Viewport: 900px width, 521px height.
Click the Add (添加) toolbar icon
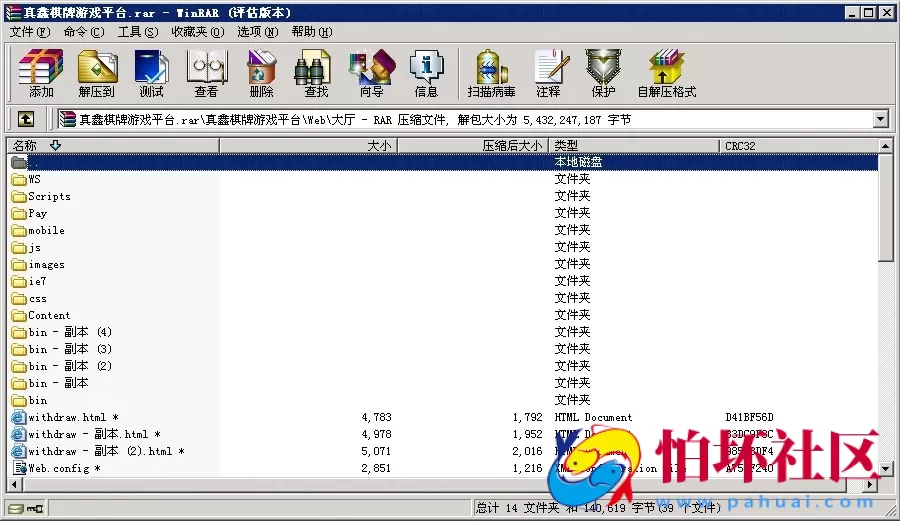pyautogui.click(x=41, y=73)
